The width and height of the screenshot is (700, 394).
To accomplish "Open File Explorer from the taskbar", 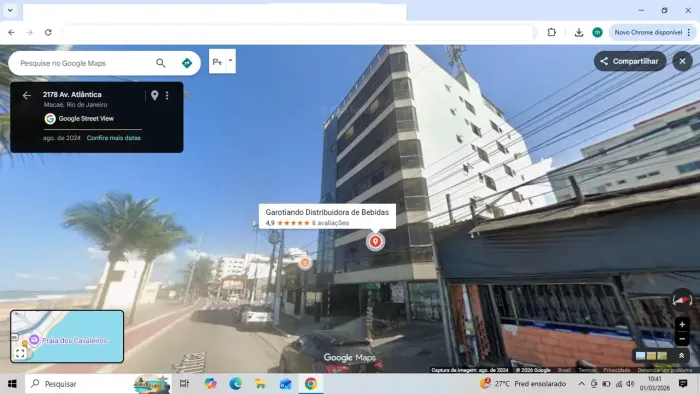I will (x=260, y=383).
